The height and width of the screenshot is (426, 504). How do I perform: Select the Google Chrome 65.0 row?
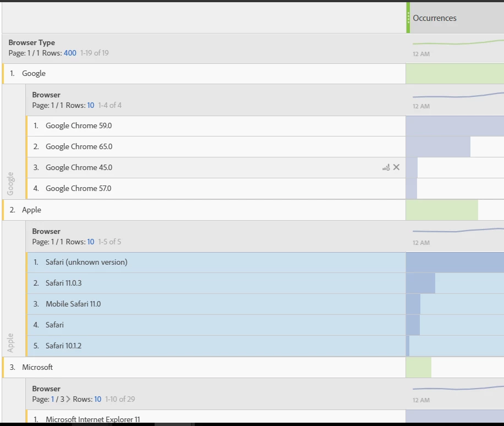coord(216,146)
